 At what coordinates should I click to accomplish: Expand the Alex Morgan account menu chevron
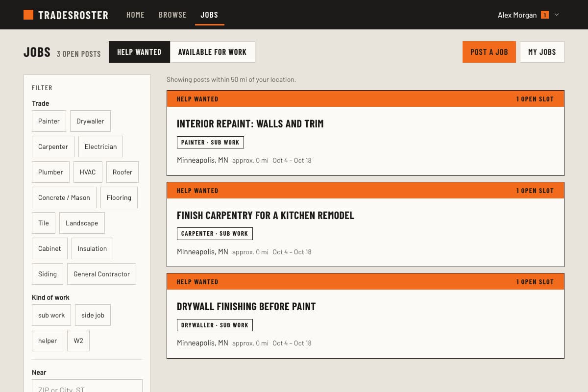pos(557,15)
